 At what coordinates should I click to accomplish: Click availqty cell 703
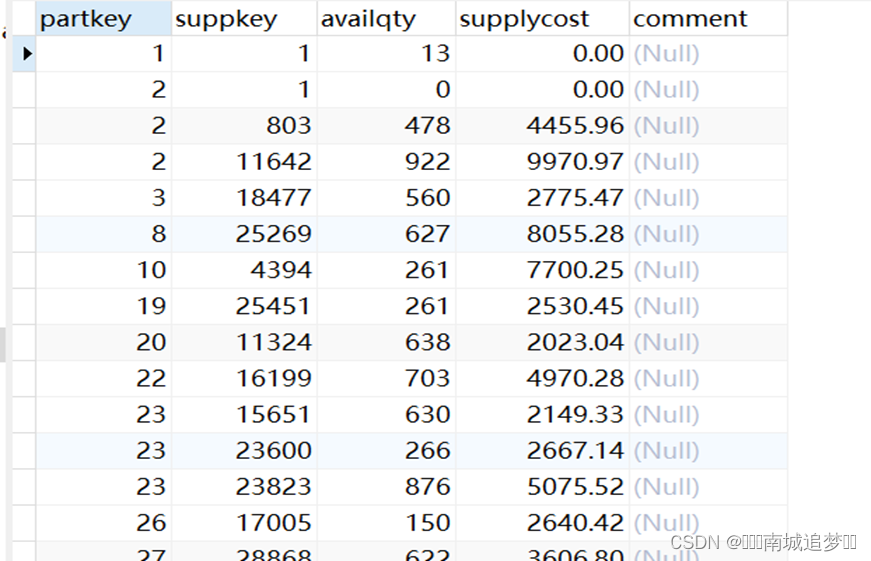[x=386, y=378]
